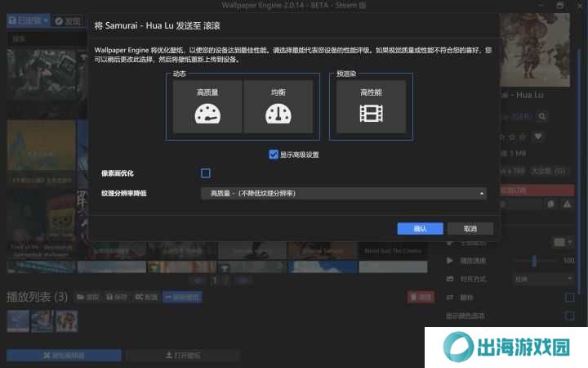Choose the 高性能 prerendered film preset
This screenshot has width=588, height=368.
click(x=371, y=106)
